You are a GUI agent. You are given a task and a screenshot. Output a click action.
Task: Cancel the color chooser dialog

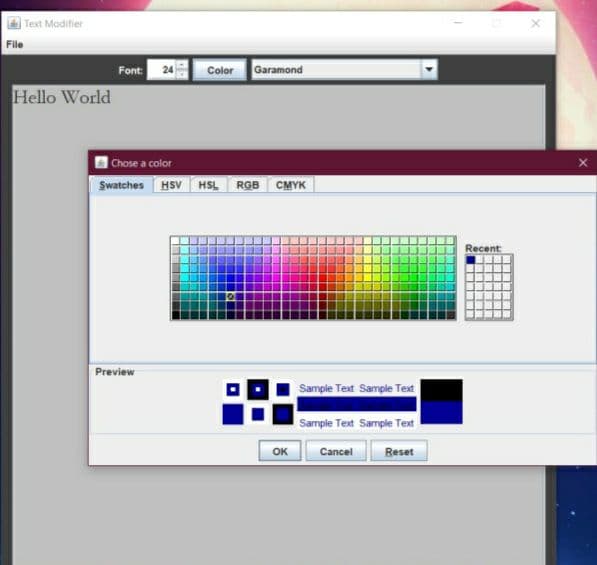point(336,451)
